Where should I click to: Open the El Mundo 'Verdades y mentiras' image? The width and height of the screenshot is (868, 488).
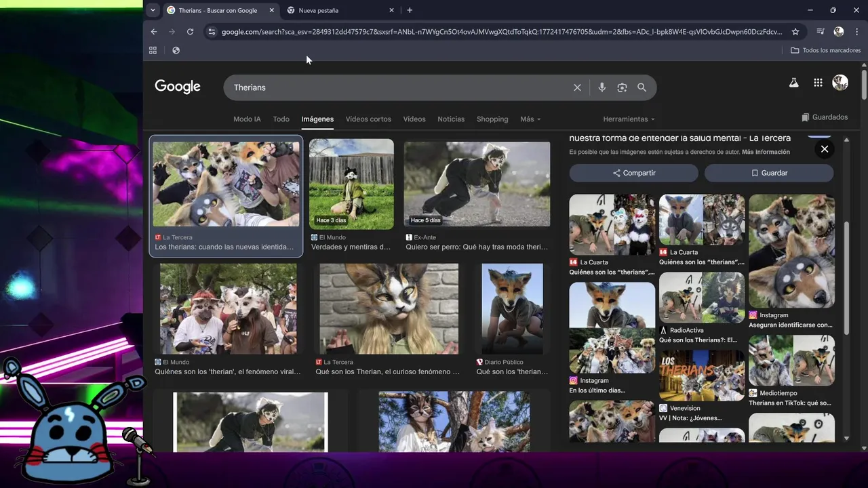(351, 184)
